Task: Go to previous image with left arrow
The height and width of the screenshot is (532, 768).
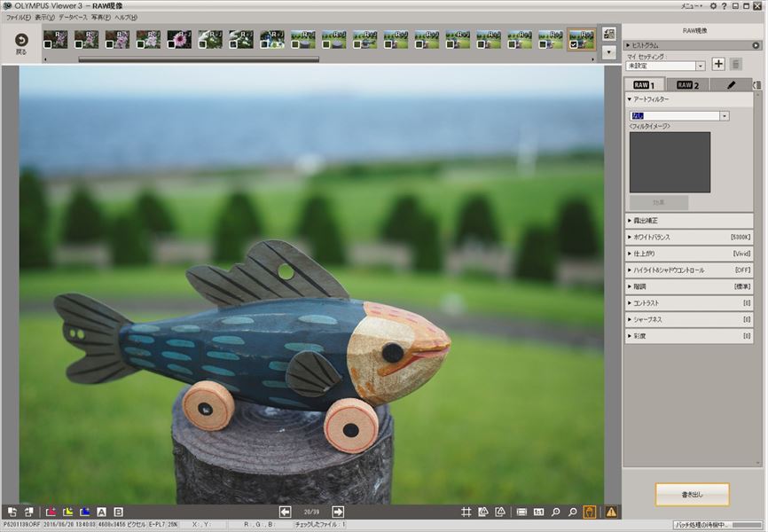Action: (285, 512)
